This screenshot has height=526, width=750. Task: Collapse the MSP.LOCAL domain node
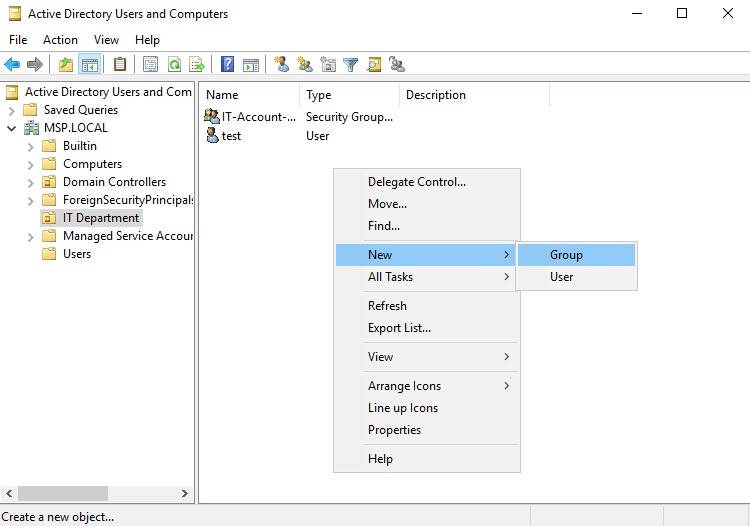tap(12, 128)
